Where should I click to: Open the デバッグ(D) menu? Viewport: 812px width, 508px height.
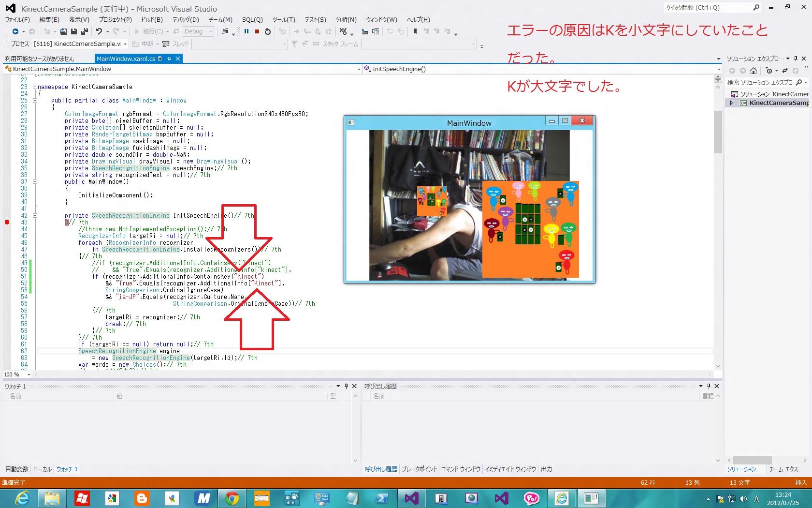(x=186, y=20)
